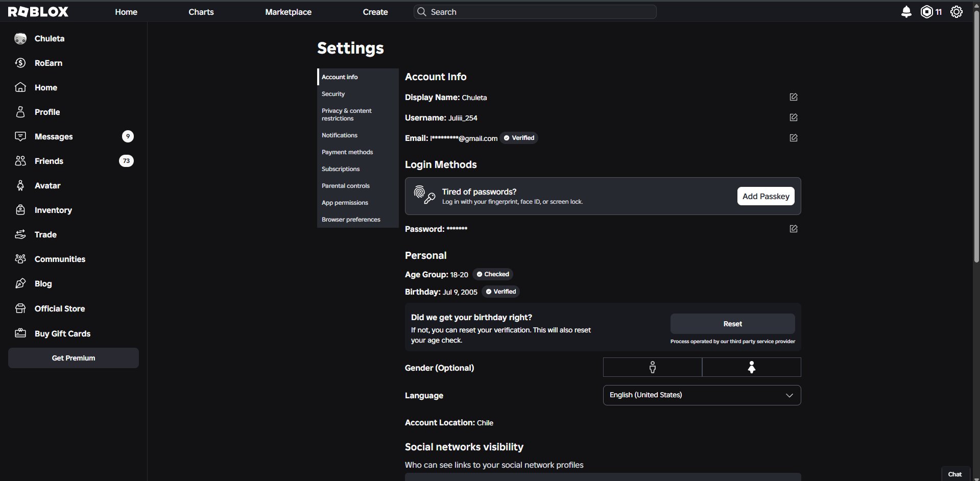Click the Chuleta sidebar link
This screenshot has height=481, width=980.
pos(50,39)
